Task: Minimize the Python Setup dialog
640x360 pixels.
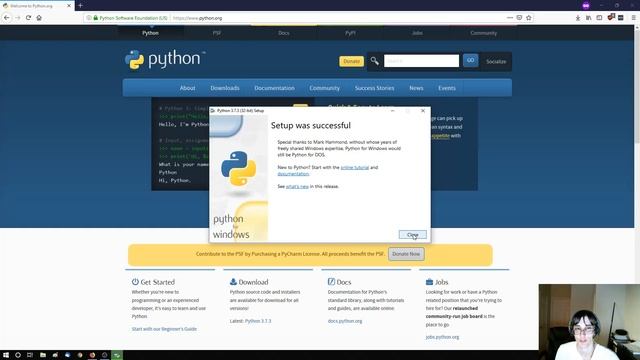Action: 393,111
